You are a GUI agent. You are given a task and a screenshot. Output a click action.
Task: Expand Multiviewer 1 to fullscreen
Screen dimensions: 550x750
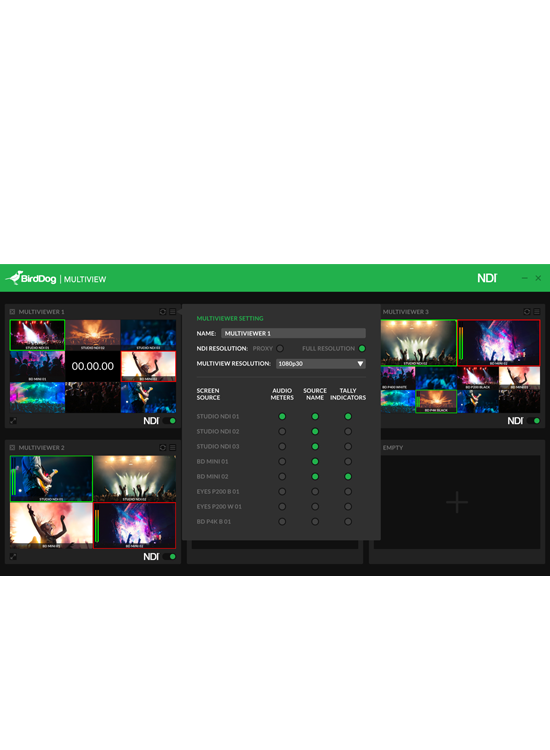pyautogui.click(x=13, y=421)
